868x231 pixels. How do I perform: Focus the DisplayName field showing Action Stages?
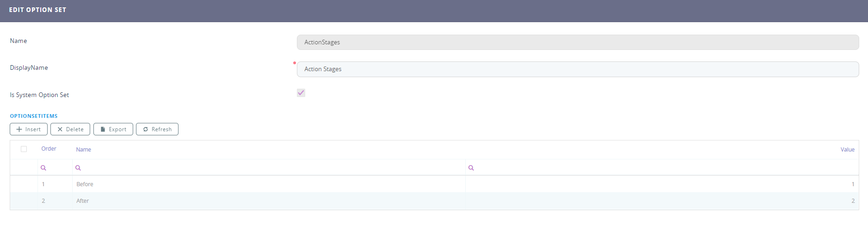click(x=577, y=69)
